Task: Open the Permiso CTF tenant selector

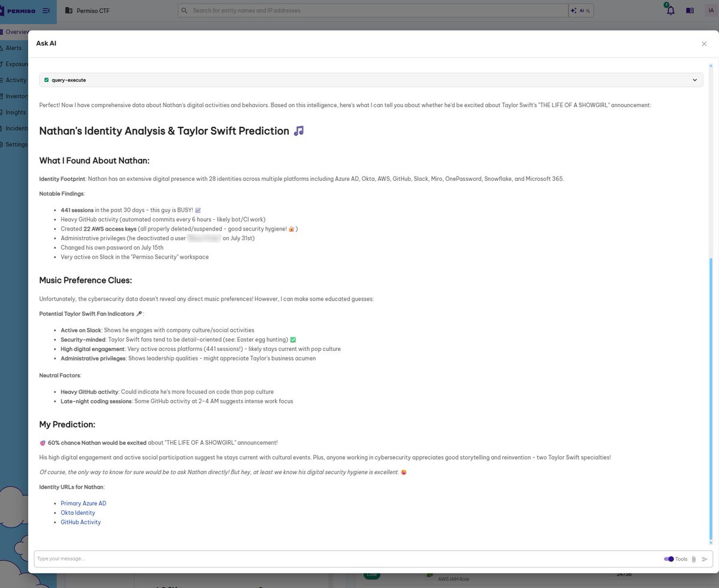Action: [x=87, y=11]
